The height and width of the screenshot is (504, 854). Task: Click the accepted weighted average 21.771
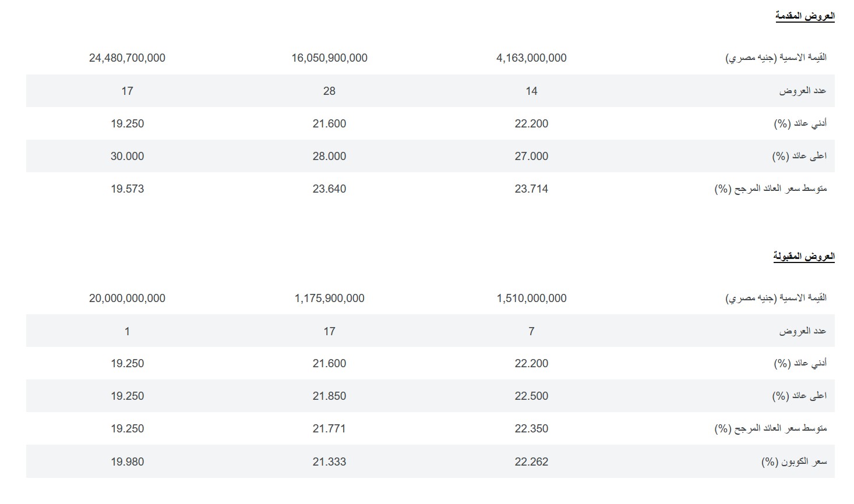(x=329, y=428)
